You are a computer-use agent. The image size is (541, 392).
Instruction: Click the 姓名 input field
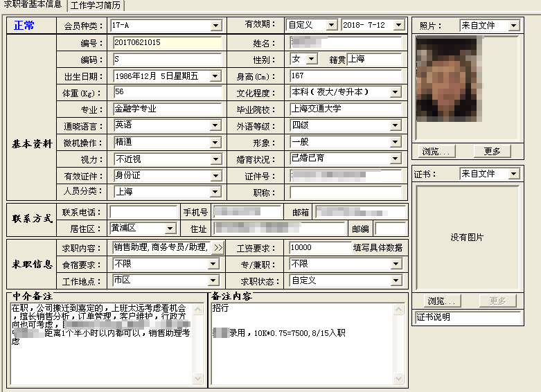[346, 42]
